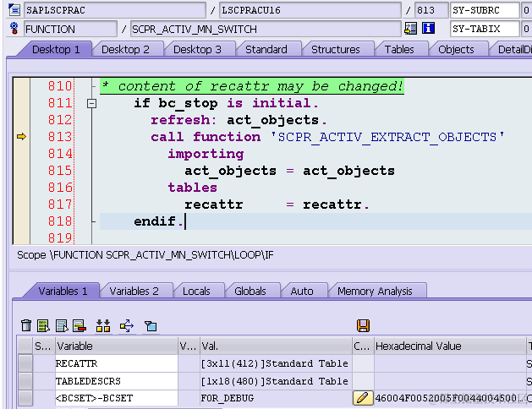Click the line number field showing 813
Viewport: 532px width, 409px height.
pyautogui.click(x=431, y=10)
